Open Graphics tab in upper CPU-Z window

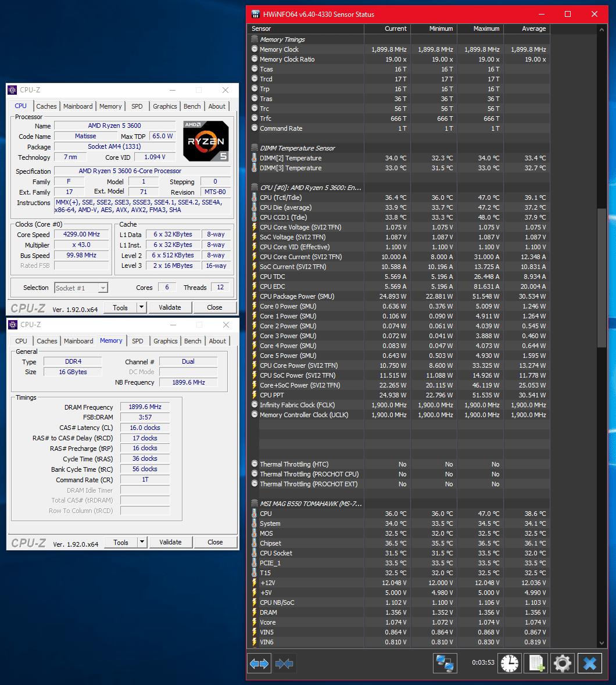pyautogui.click(x=164, y=106)
